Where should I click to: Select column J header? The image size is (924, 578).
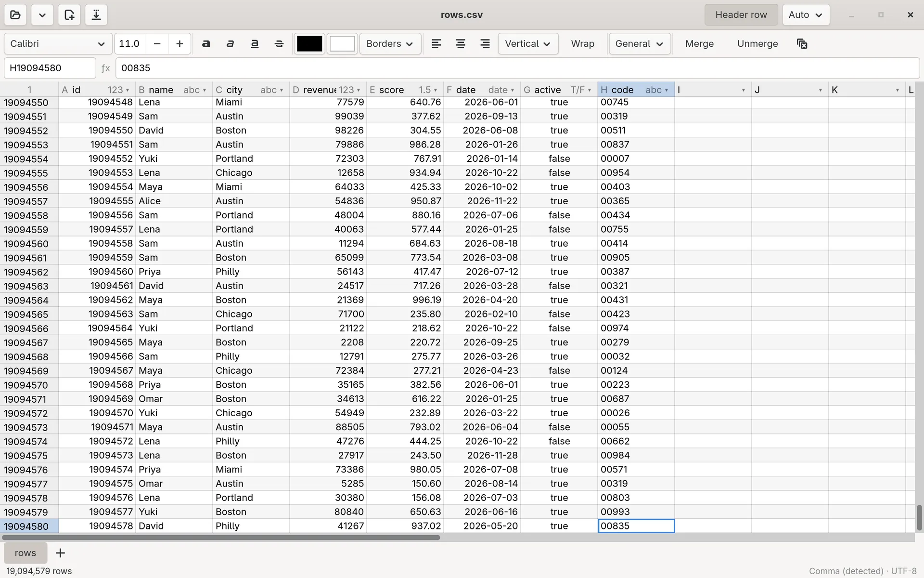click(790, 90)
